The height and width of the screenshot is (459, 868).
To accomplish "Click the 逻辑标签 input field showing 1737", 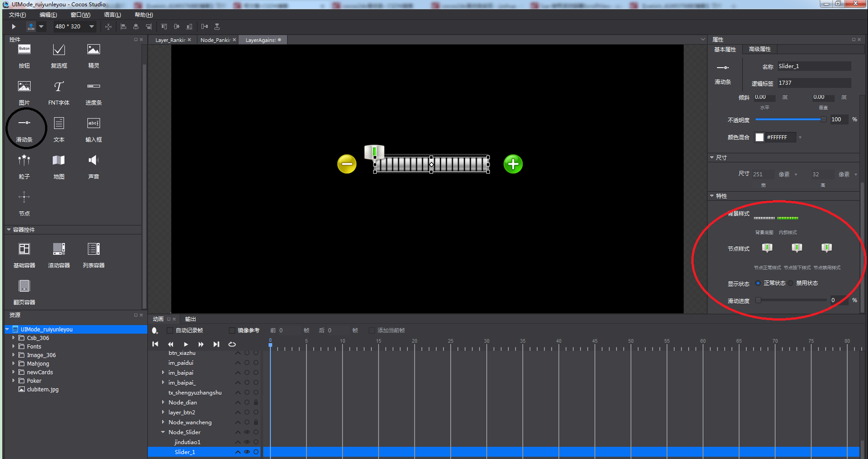I will tap(813, 83).
